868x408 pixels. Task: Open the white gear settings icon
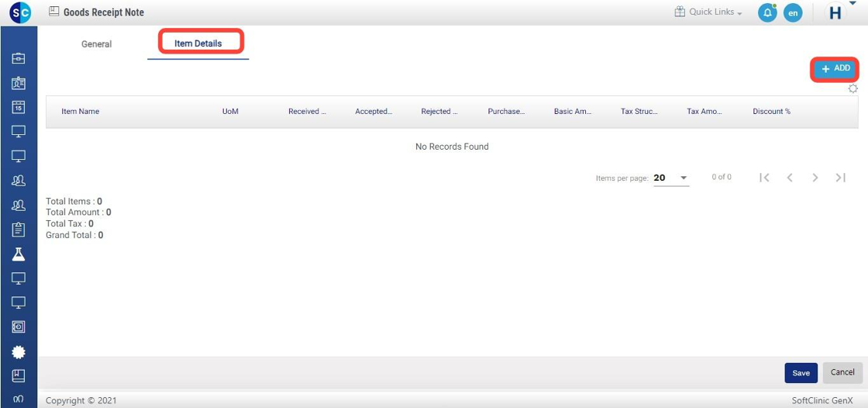coord(19,351)
